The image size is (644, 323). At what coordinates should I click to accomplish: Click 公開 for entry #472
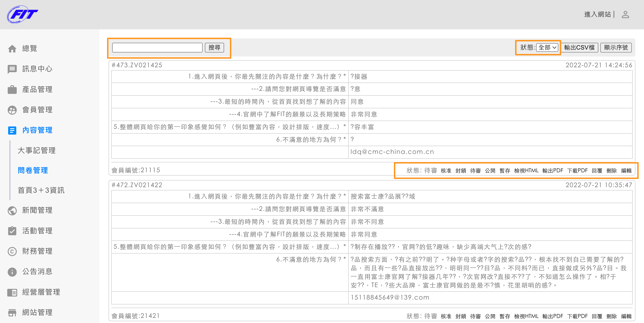point(490,316)
